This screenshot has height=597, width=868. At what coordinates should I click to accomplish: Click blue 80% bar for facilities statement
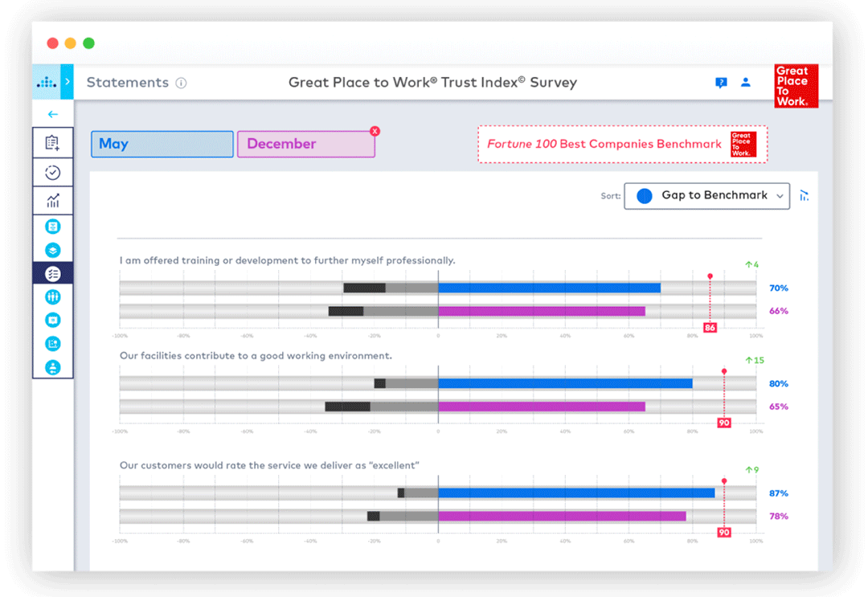565,383
